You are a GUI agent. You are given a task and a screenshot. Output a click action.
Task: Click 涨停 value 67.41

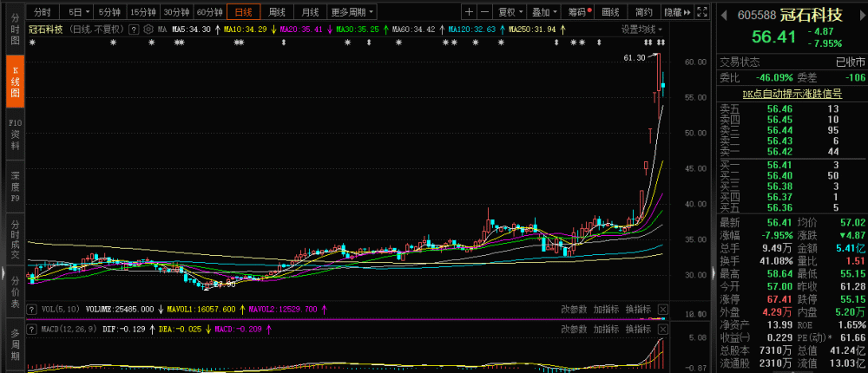coord(779,299)
